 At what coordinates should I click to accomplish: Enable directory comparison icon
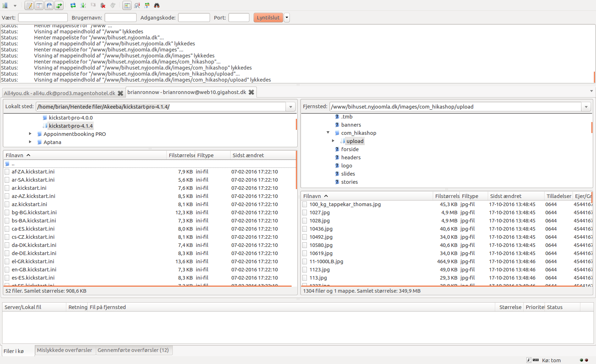[x=127, y=6]
